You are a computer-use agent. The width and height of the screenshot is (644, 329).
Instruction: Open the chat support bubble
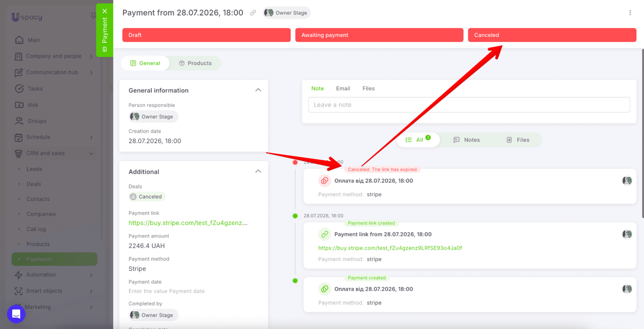click(x=16, y=314)
